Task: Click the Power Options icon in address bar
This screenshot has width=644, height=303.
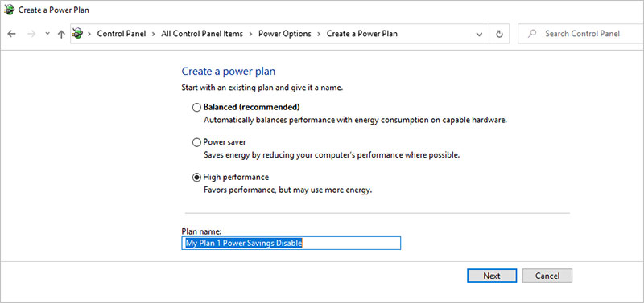Action: (77, 34)
